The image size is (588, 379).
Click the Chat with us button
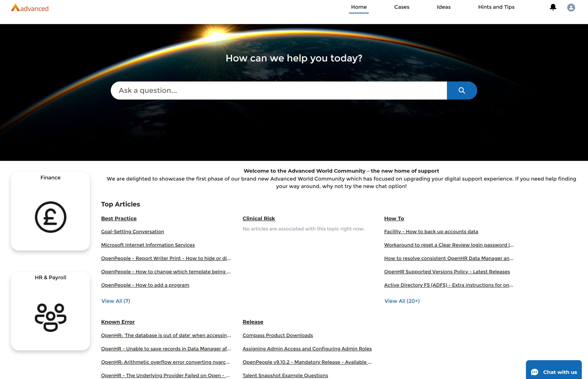[x=554, y=370]
